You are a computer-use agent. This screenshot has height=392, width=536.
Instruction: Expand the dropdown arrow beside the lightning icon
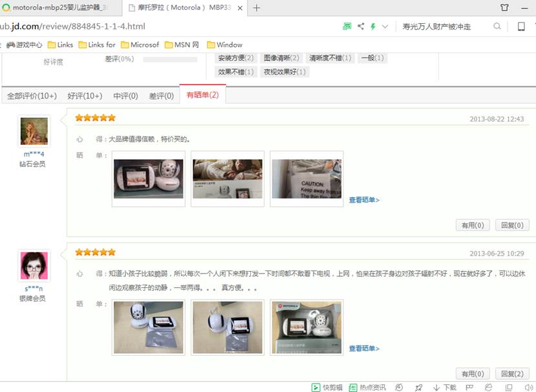pos(385,27)
